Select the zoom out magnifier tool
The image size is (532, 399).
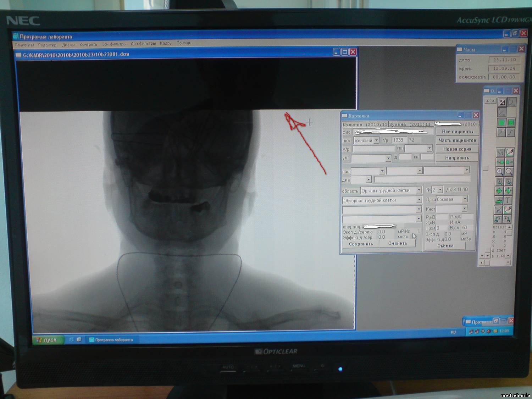pos(509,172)
